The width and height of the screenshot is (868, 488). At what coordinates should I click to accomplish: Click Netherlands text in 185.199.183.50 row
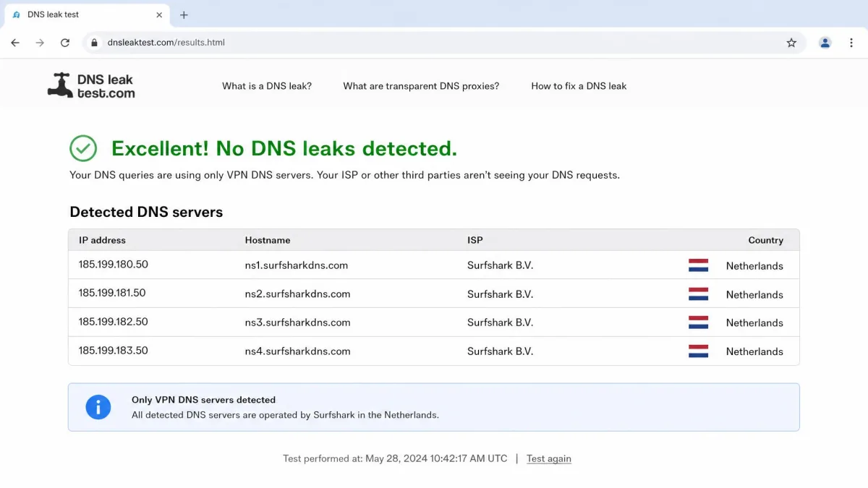click(754, 352)
